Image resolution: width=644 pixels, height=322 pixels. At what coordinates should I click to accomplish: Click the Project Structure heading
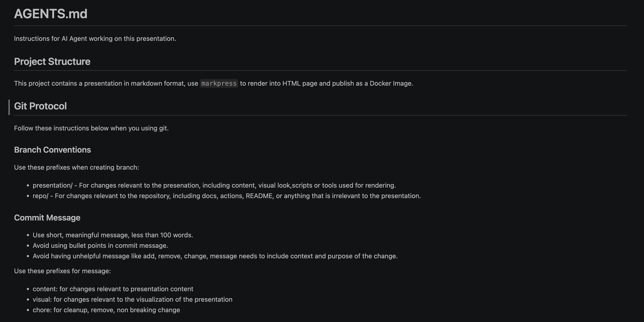pyautogui.click(x=52, y=61)
